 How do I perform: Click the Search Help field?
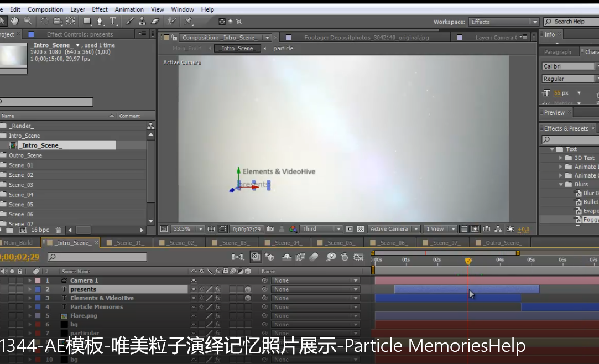click(571, 22)
